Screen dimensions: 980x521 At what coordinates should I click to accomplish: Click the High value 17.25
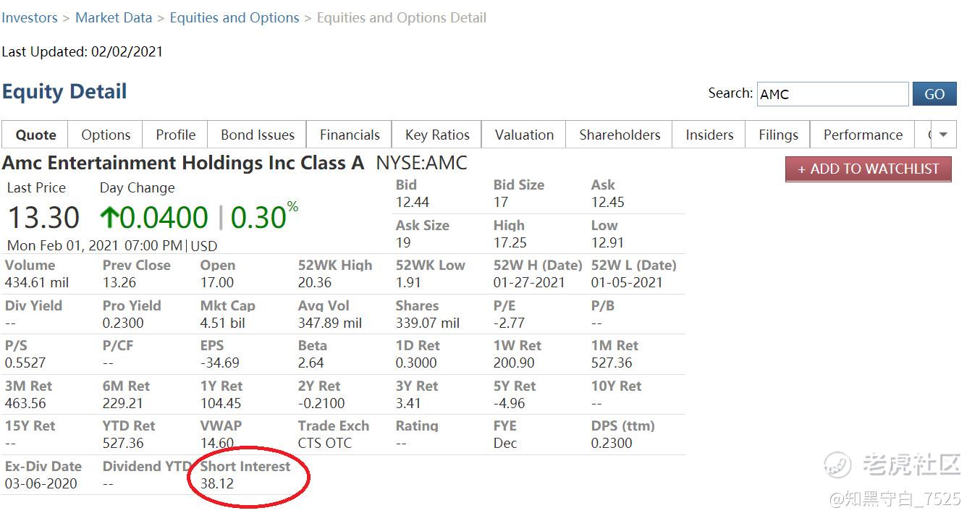click(x=510, y=243)
